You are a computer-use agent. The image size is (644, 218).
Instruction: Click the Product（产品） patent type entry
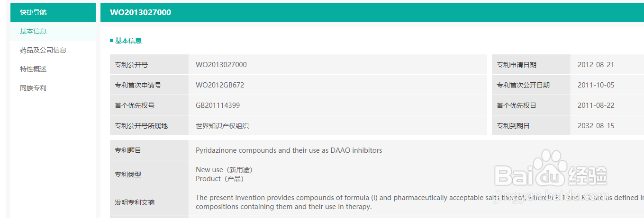click(x=219, y=179)
